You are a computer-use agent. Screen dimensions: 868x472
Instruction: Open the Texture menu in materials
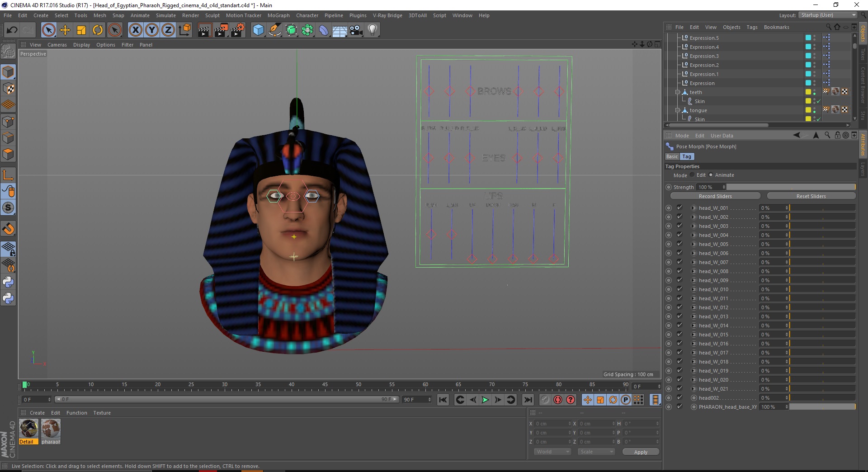click(x=102, y=413)
